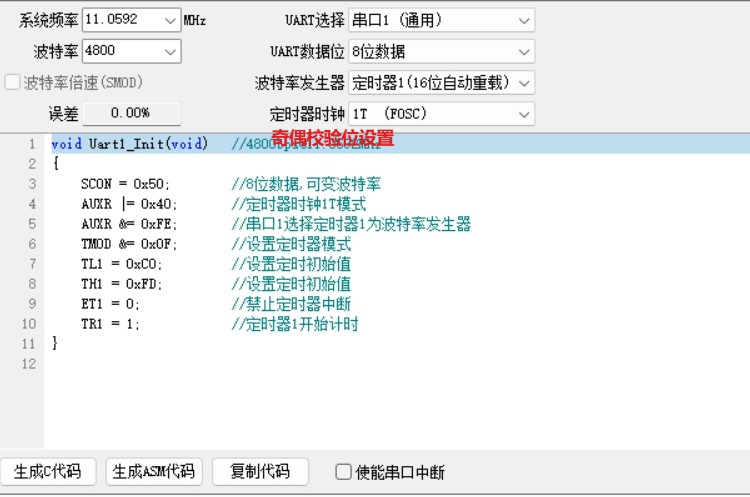Click the 复制代码 button

260,472
